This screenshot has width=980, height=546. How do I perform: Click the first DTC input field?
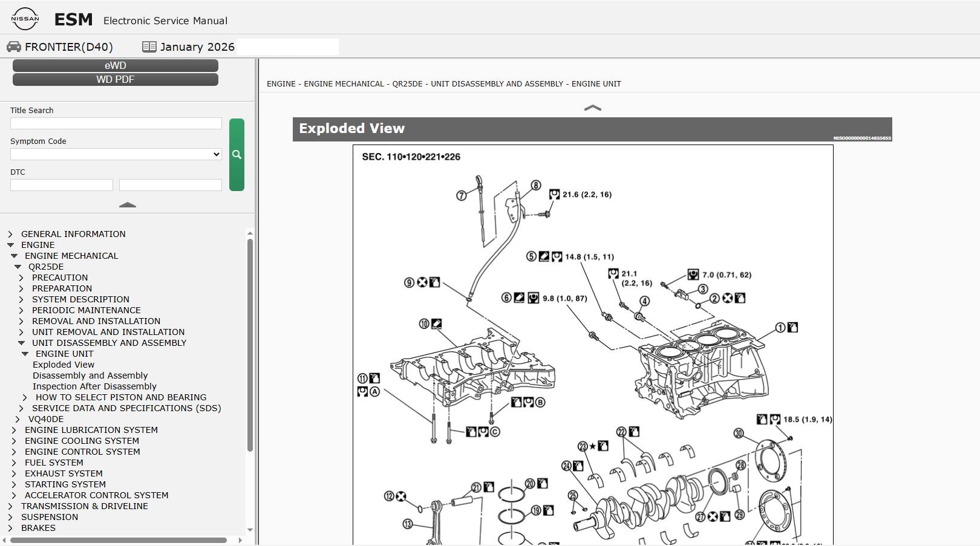[x=62, y=185]
